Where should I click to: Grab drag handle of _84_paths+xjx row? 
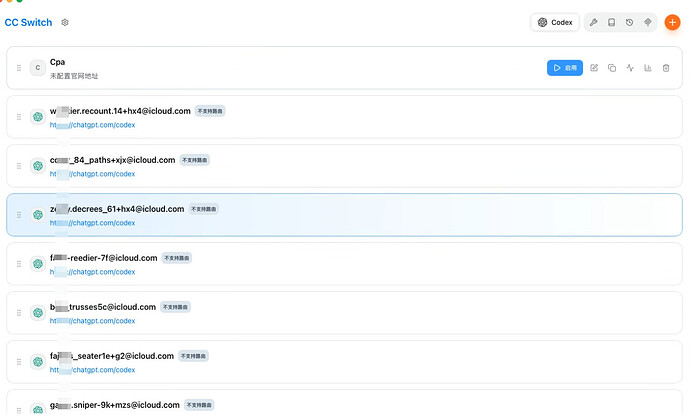click(x=19, y=166)
